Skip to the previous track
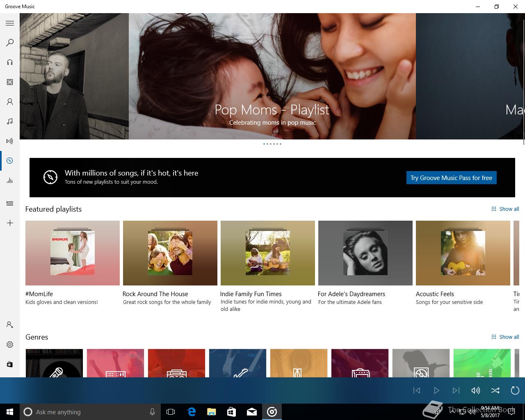 click(417, 390)
